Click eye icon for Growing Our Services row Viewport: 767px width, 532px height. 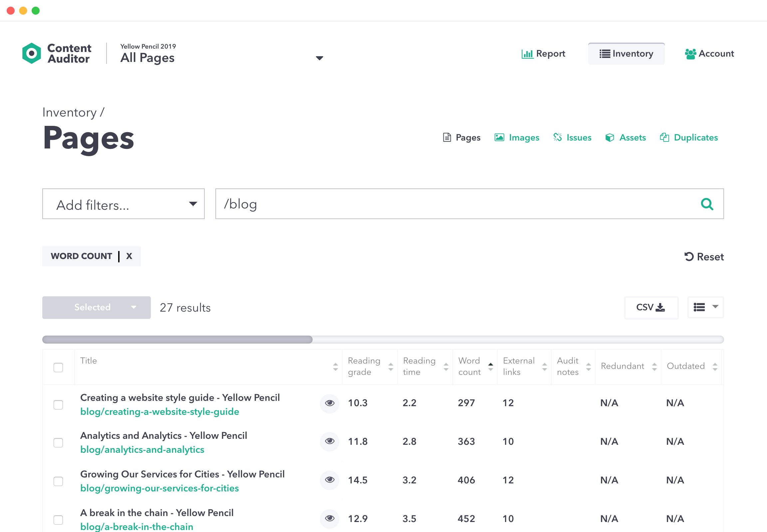point(329,480)
